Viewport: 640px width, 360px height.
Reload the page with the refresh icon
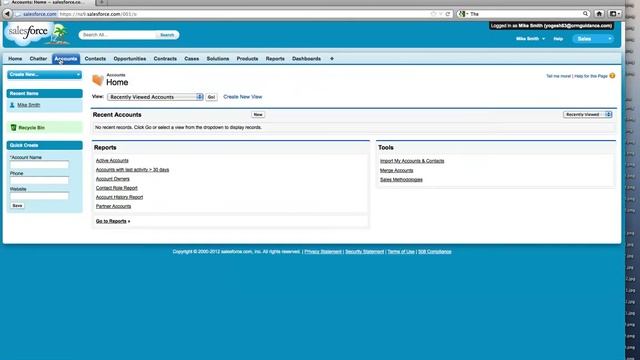[448, 14]
